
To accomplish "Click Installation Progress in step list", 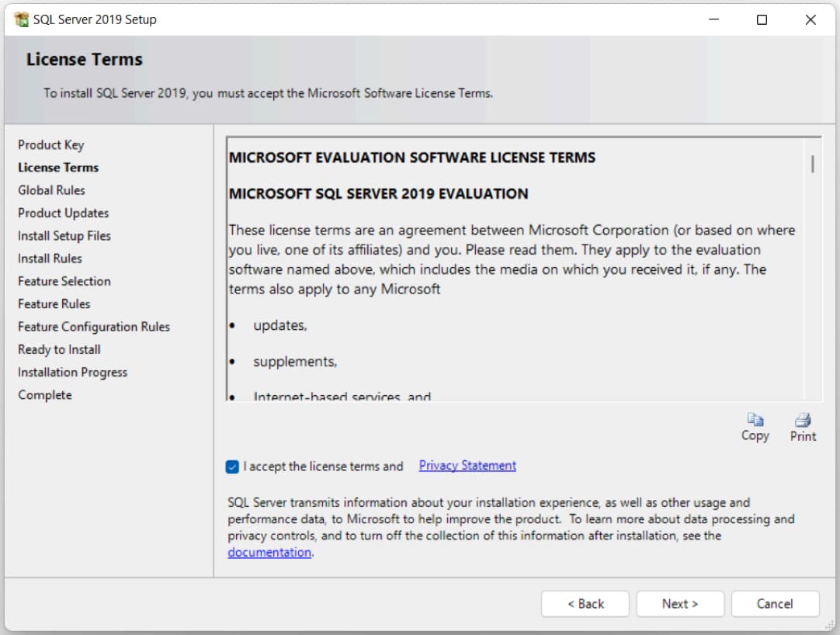I will (x=73, y=373).
